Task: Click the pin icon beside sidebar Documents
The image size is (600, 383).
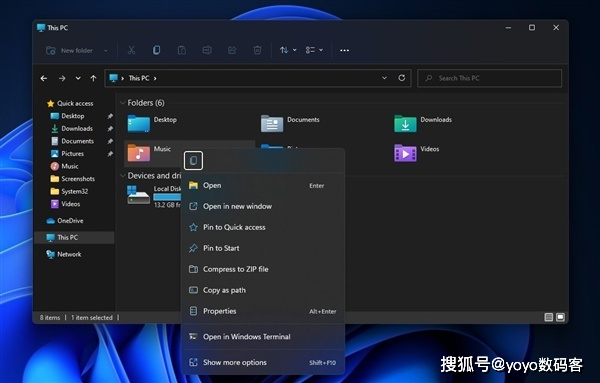Action: pyautogui.click(x=110, y=141)
